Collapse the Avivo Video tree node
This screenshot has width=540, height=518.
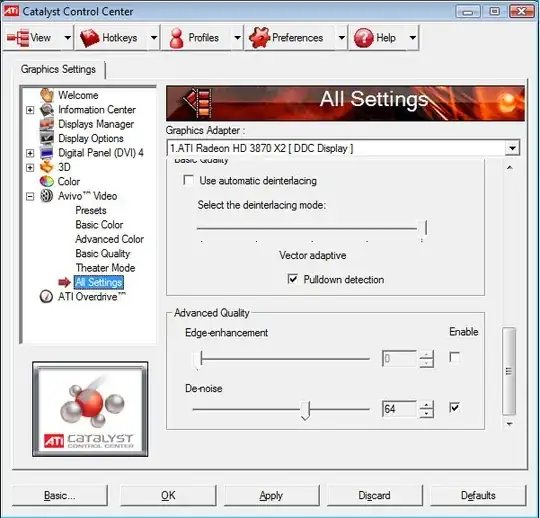coord(30,196)
